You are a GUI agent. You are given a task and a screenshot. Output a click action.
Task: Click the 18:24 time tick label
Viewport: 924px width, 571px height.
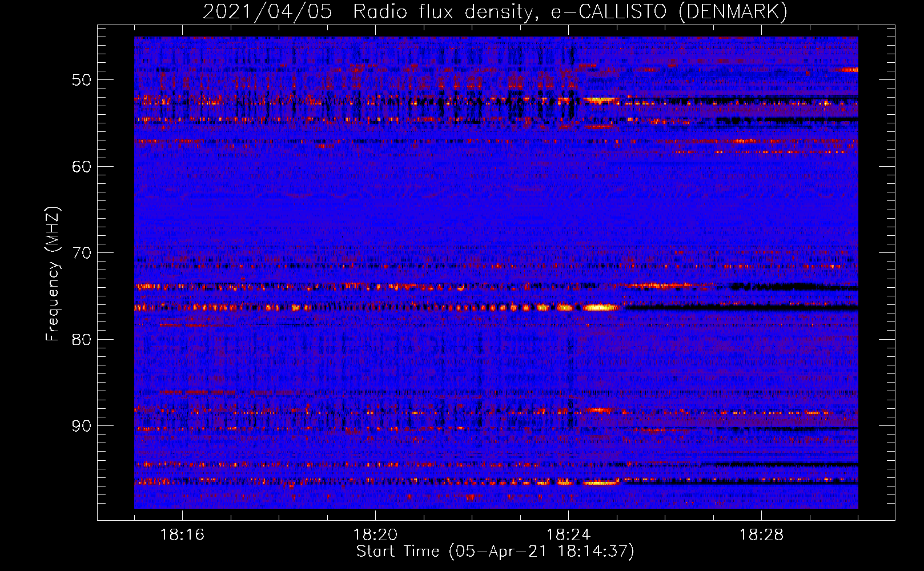tap(568, 535)
